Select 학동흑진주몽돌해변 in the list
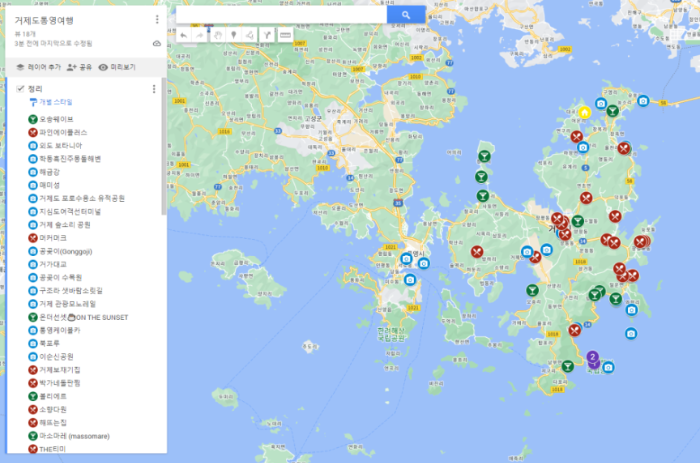Viewport: 700px width, 463px height. point(70,159)
